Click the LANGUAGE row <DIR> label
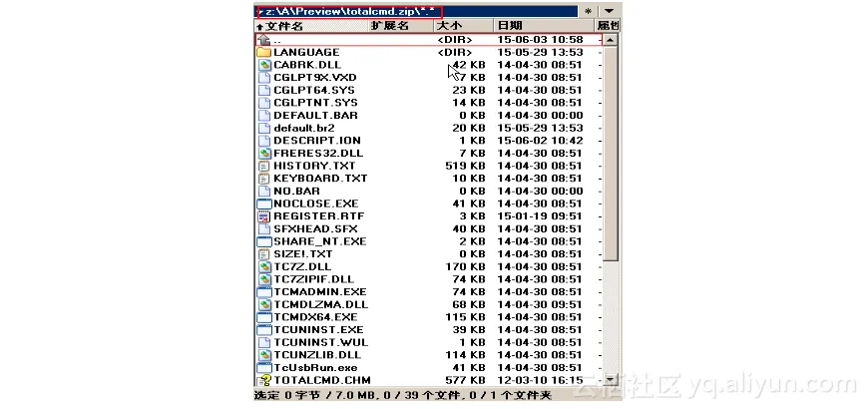This screenshot has height=409, width=868. coord(455,52)
